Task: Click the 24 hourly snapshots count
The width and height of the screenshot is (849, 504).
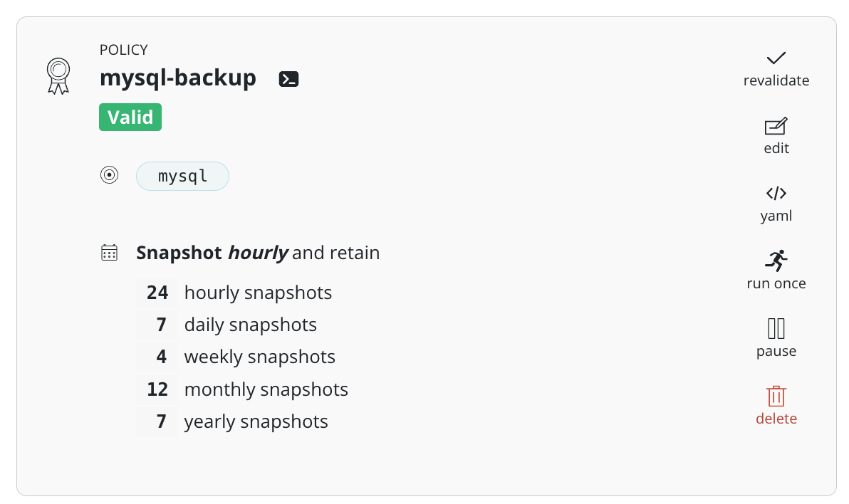Action: pos(157,293)
